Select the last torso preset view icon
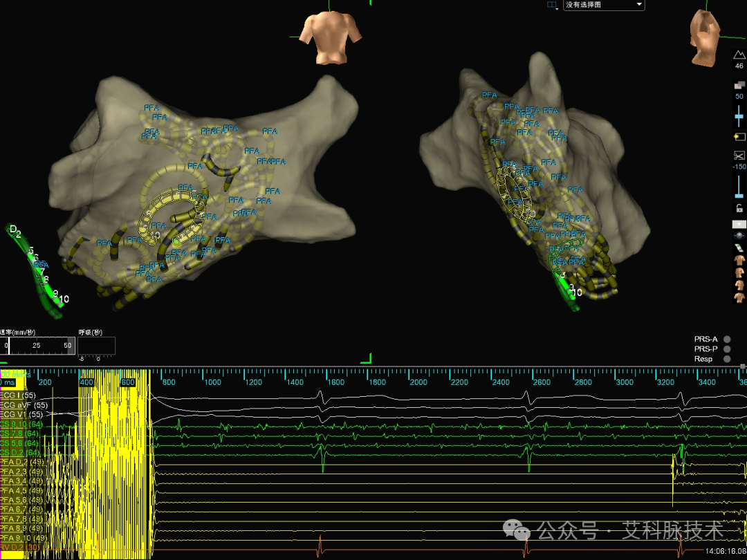Viewport: 747px width, 560px height. [x=739, y=297]
